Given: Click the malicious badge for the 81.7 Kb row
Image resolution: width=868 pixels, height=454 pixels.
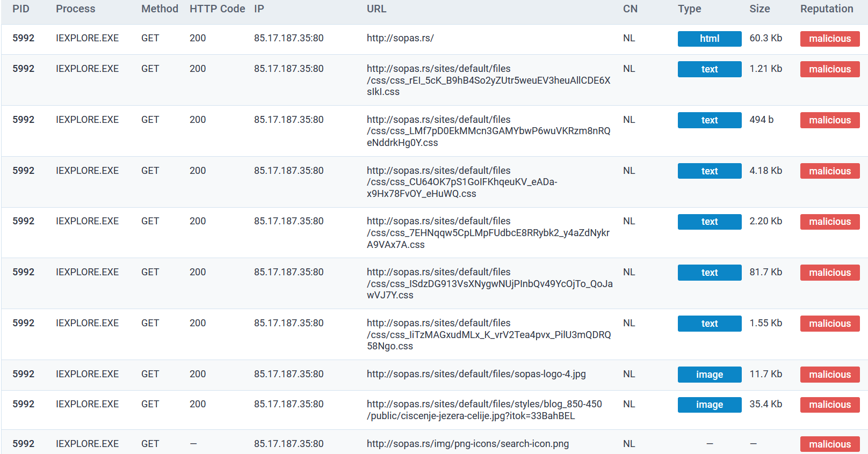Looking at the screenshot, I should 830,273.
